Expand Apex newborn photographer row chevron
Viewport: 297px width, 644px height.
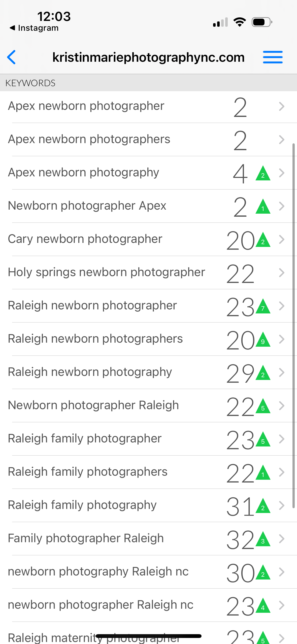pyautogui.click(x=282, y=107)
